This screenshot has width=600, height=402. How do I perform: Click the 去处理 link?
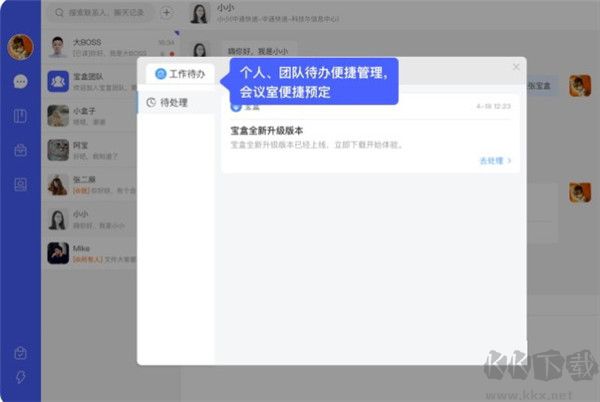pos(495,160)
